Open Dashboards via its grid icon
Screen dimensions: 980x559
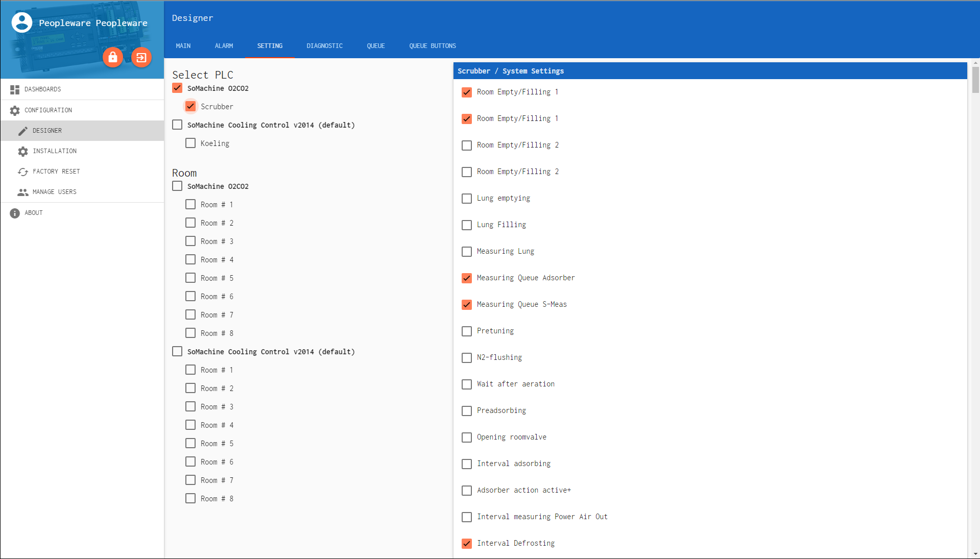point(15,89)
